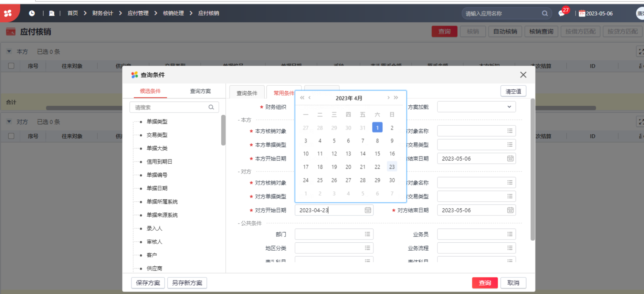This screenshot has height=294, width=644.
Task: Click the document icon in top bar
Action: (x=52, y=13)
